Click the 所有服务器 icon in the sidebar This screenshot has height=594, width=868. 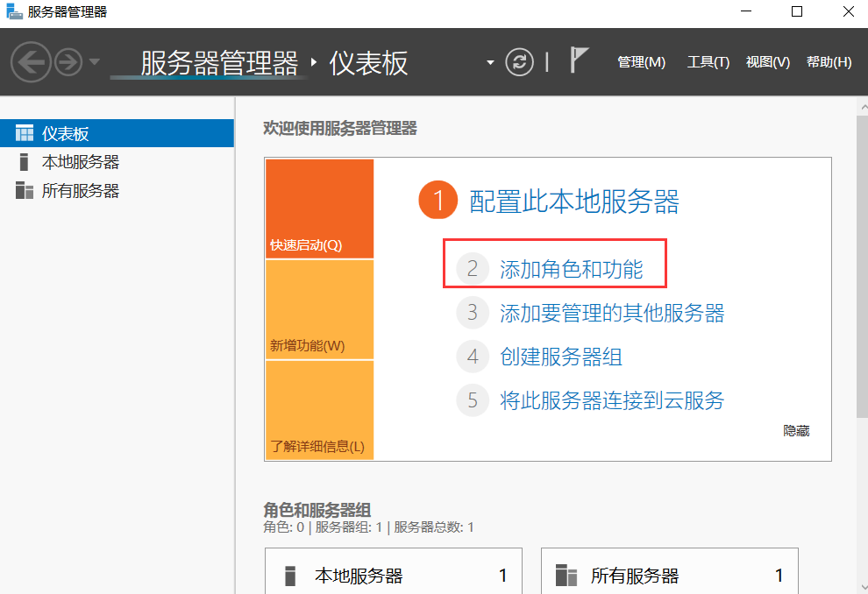coord(25,190)
